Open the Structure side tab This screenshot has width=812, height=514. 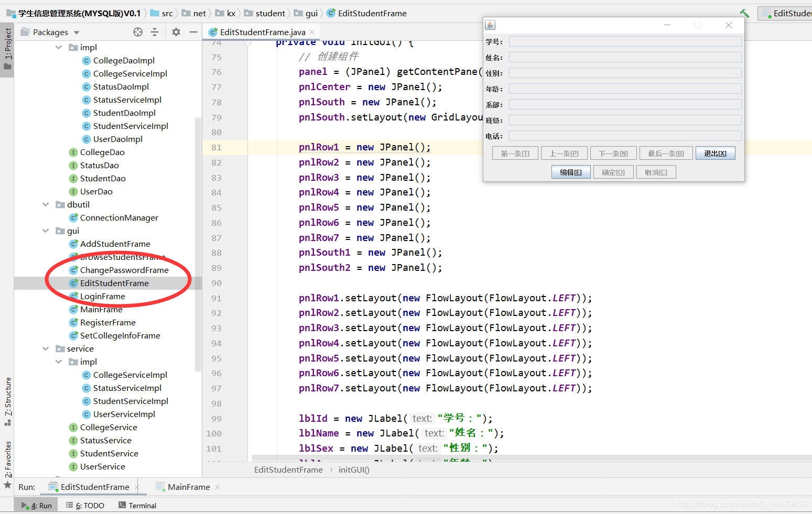pos(7,402)
